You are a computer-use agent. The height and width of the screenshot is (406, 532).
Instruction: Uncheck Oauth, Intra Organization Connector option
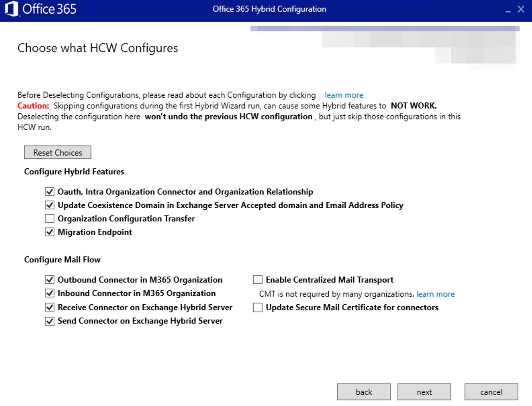[x=49, y=192]
